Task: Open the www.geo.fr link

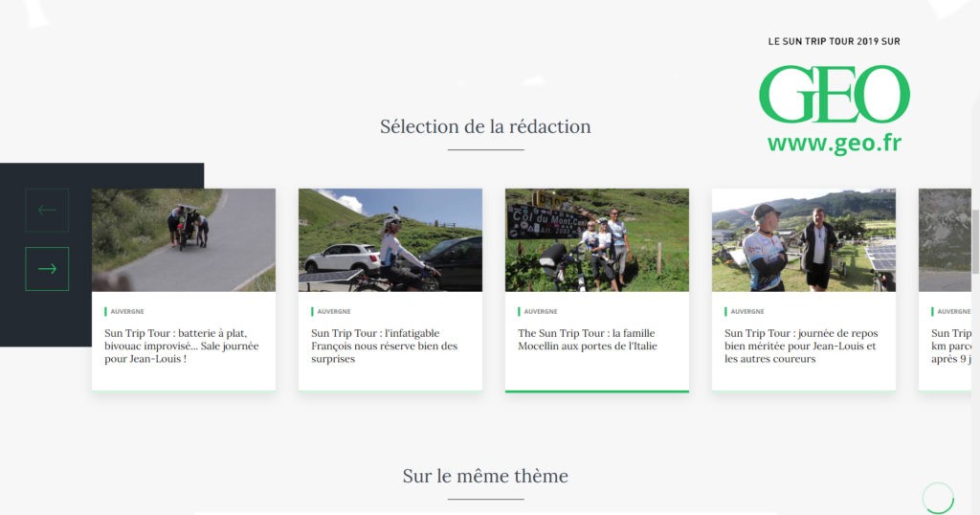Action: tap(834, 144)
